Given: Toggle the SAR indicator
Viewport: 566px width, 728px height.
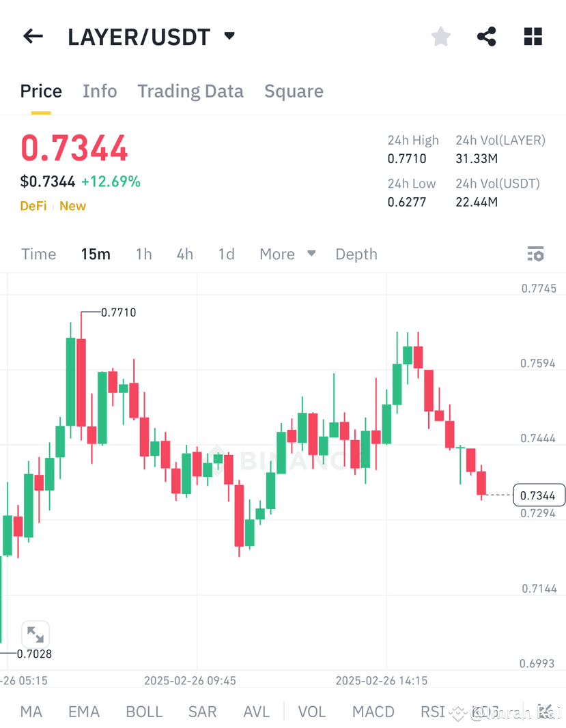Looking at the screenshot, I should pyautogui.click(x=202, y=712).
